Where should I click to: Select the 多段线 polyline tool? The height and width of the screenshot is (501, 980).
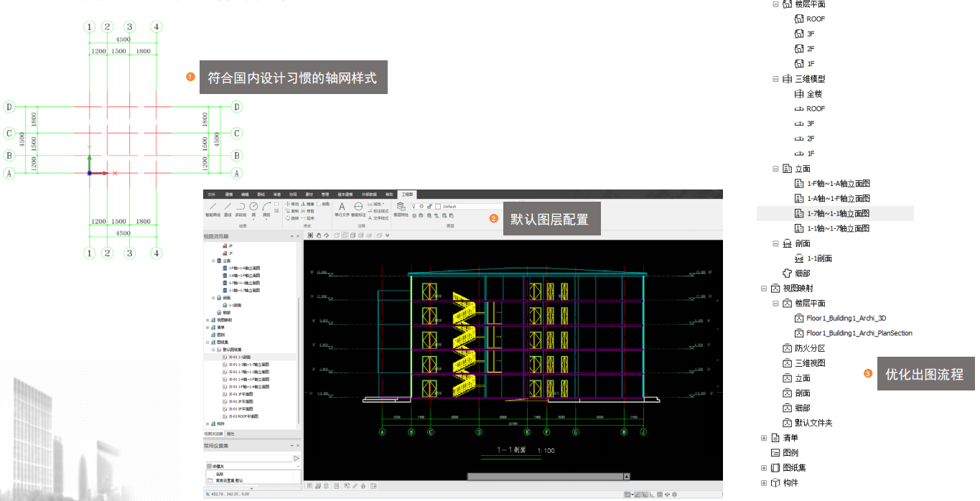pos(240,207)
